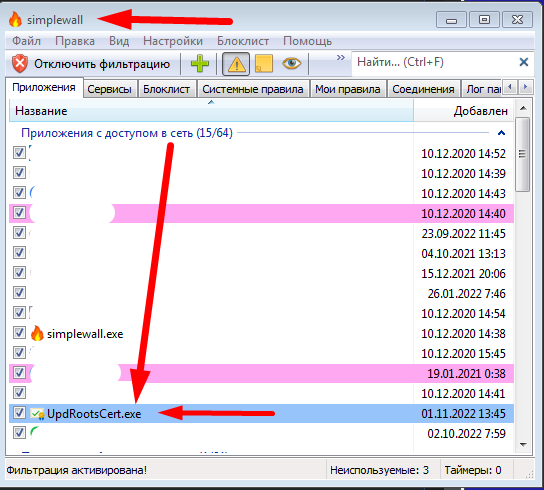Click the date 10.12.2020 14:54
Image resolution: width=544 pixels, height=490 pixels.
coord(464,314)
